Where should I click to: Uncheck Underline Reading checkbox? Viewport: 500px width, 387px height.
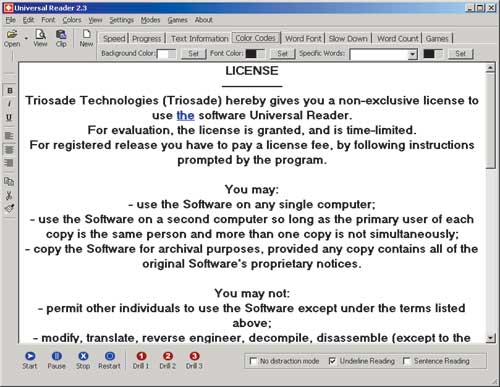[332, 361]
